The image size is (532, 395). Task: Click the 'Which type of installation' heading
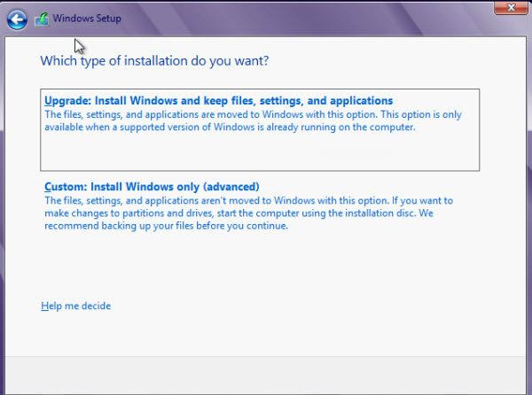(x=154, y=61)
